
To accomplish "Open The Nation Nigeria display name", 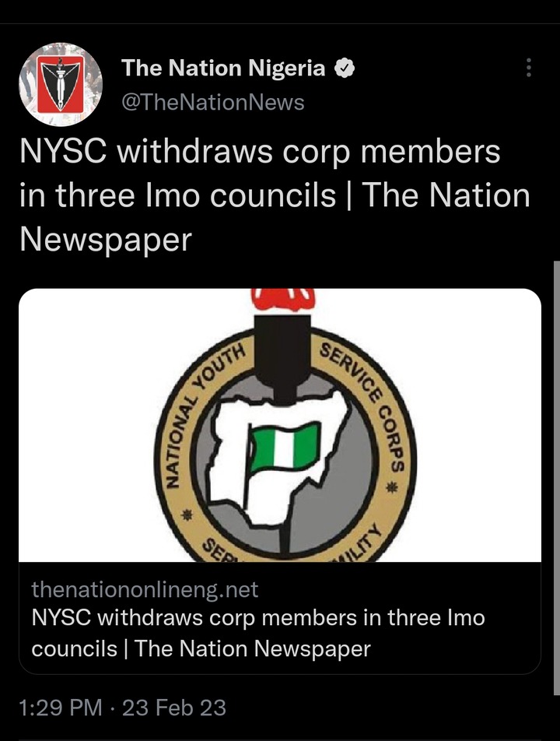I will pyautogui.click(x=223, y=68).
